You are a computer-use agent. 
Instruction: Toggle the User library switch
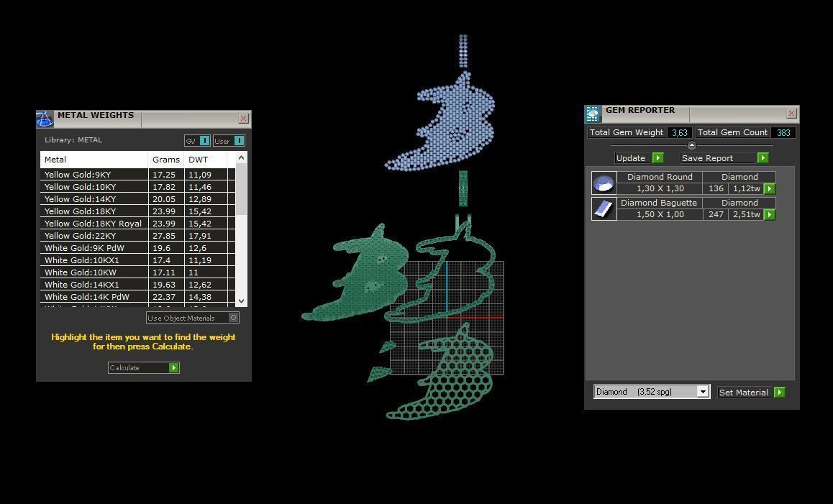tap(239, 141)
